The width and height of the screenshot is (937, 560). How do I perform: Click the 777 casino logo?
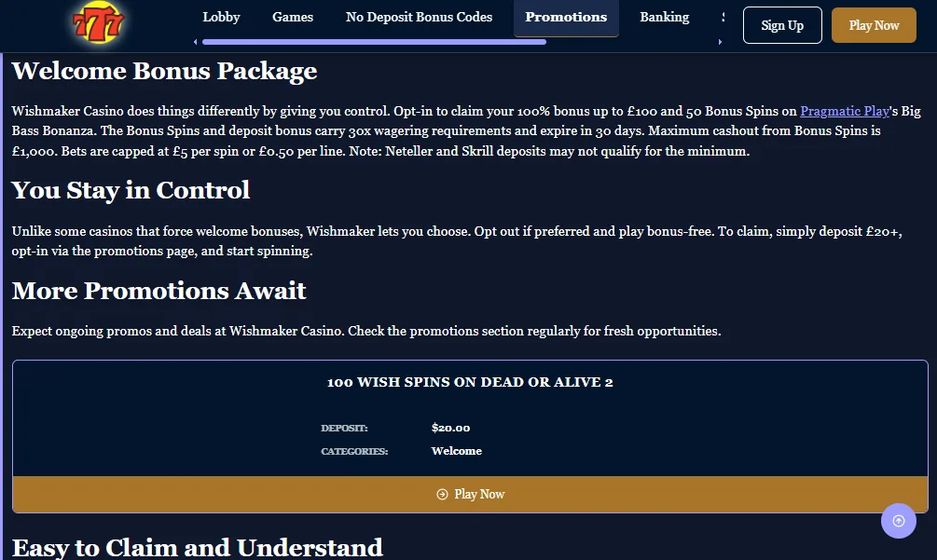coord(98,22)
